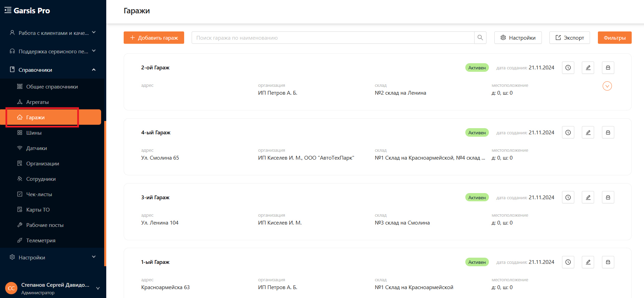
Task: Archive 4-ый Гараж using box icon
Action: [608, 133]
